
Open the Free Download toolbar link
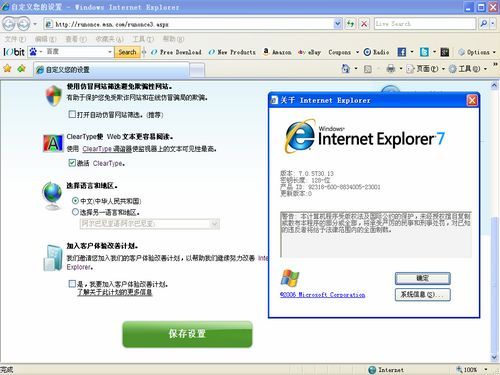tap(176, 52)
